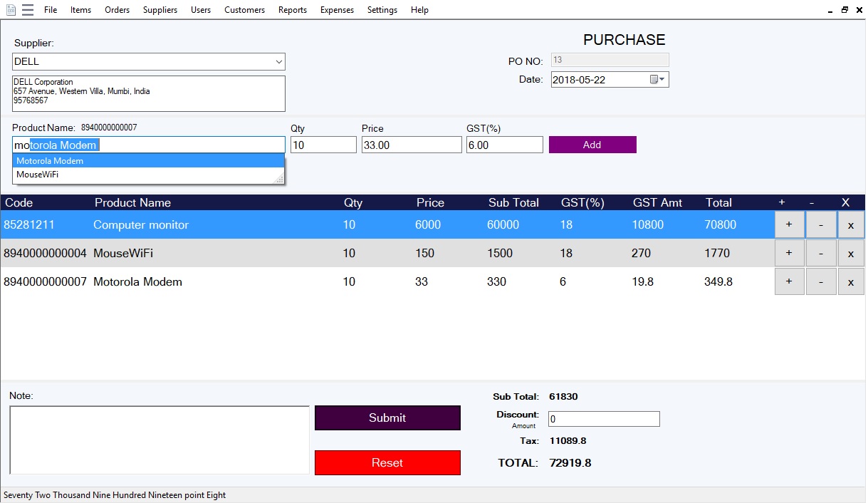This screenshot has width=868, height=503.
Task: Submit the purchase order
Action: [387, 418]
